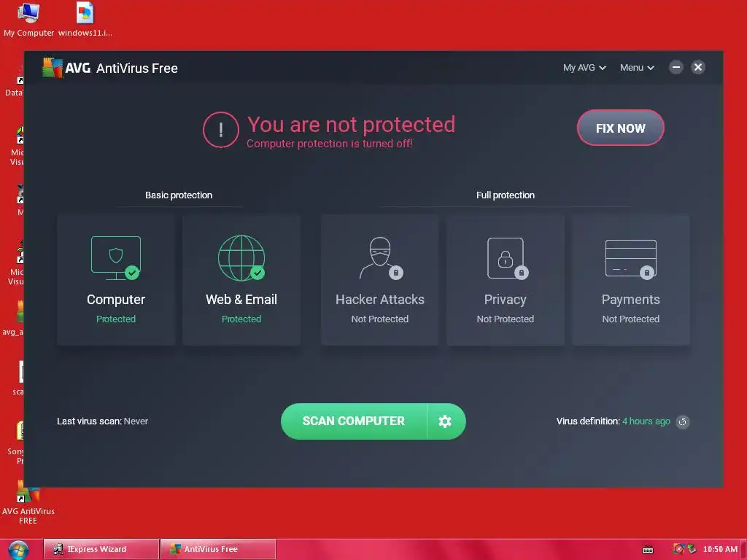Click 'You are not protected' heading
This screenshot has height=560, width=747.
click(351, 124)
